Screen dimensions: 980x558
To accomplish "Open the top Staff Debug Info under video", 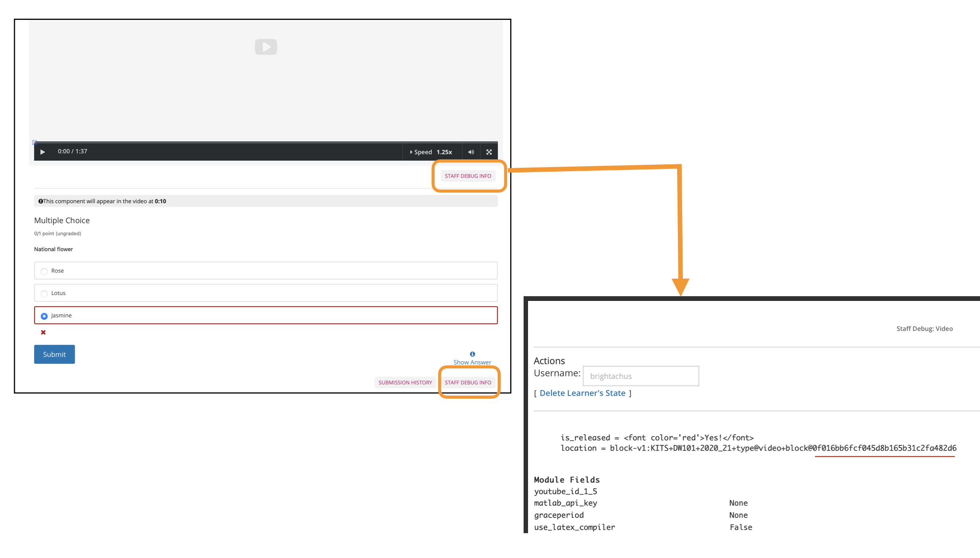I will click(467, 176).
